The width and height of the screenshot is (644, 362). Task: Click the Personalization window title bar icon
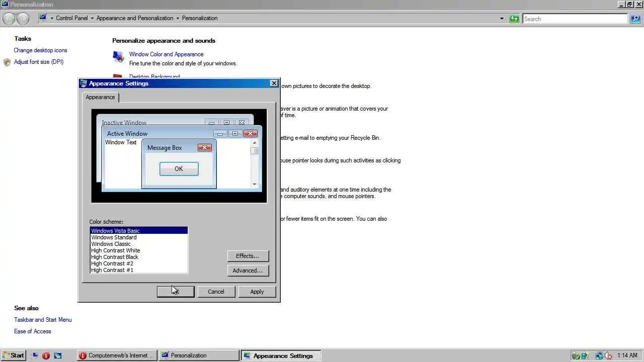pos(5,4)
